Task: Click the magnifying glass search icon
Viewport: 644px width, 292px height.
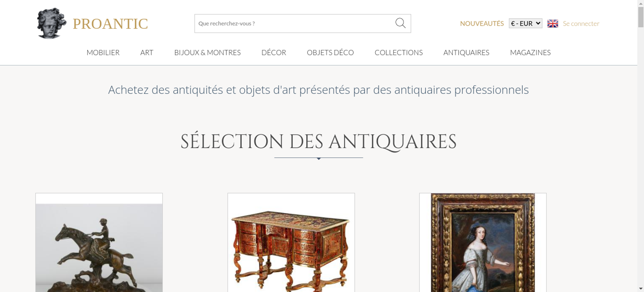Action: point(400,23)
